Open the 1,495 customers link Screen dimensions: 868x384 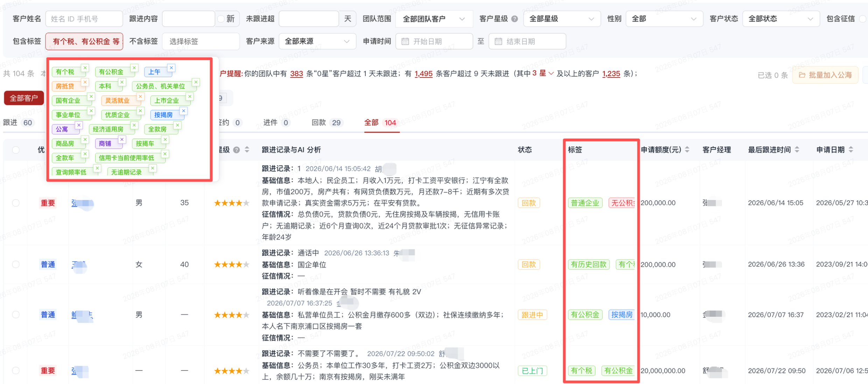[x=423, y=74]
